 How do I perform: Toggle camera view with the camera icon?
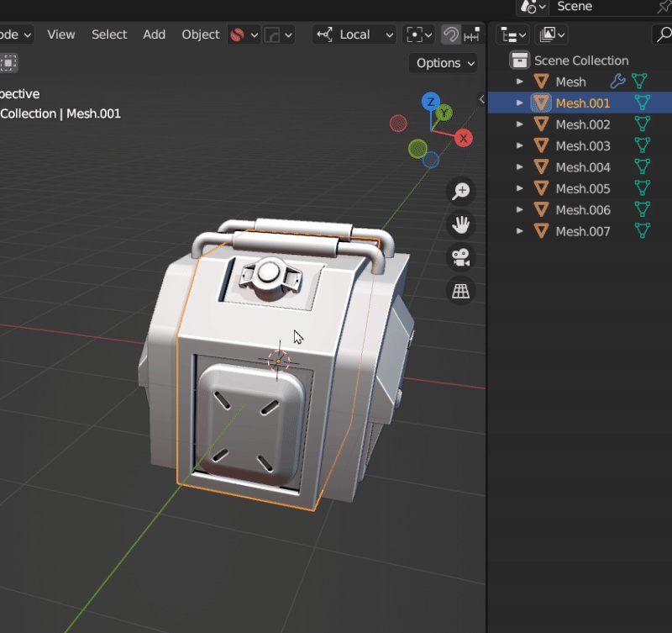(x=460, y=258)
